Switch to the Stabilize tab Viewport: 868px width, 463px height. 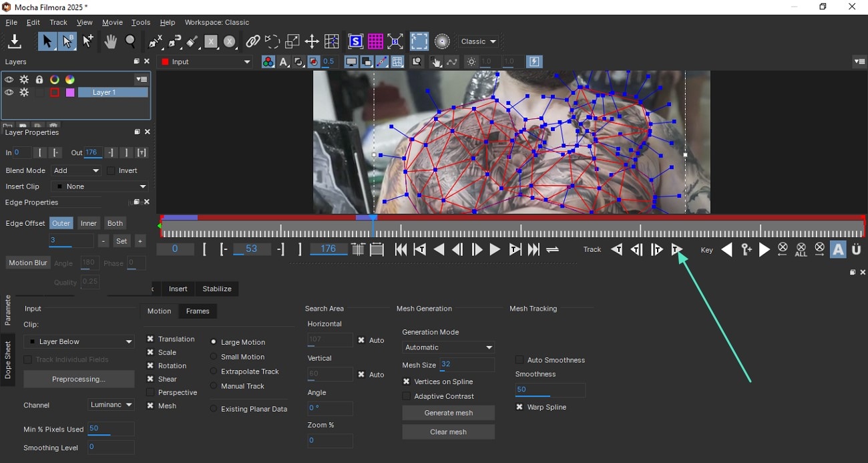pos(217,289)
